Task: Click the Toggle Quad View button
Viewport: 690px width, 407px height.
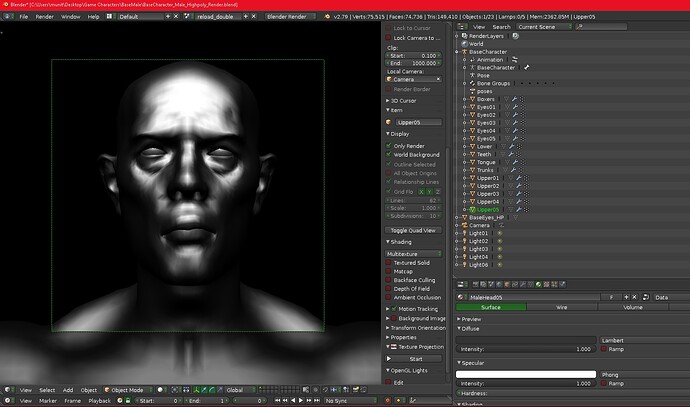Action: [x=413, y=230]
